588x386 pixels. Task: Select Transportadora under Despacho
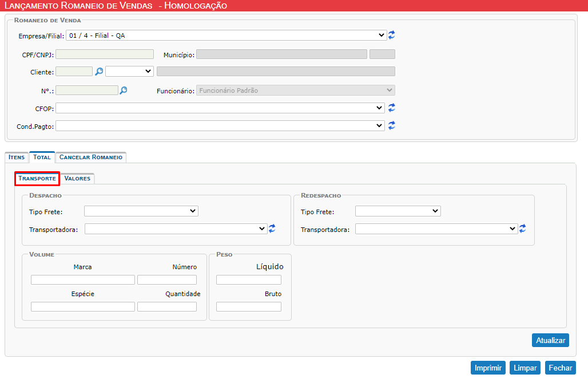point(176,229)
